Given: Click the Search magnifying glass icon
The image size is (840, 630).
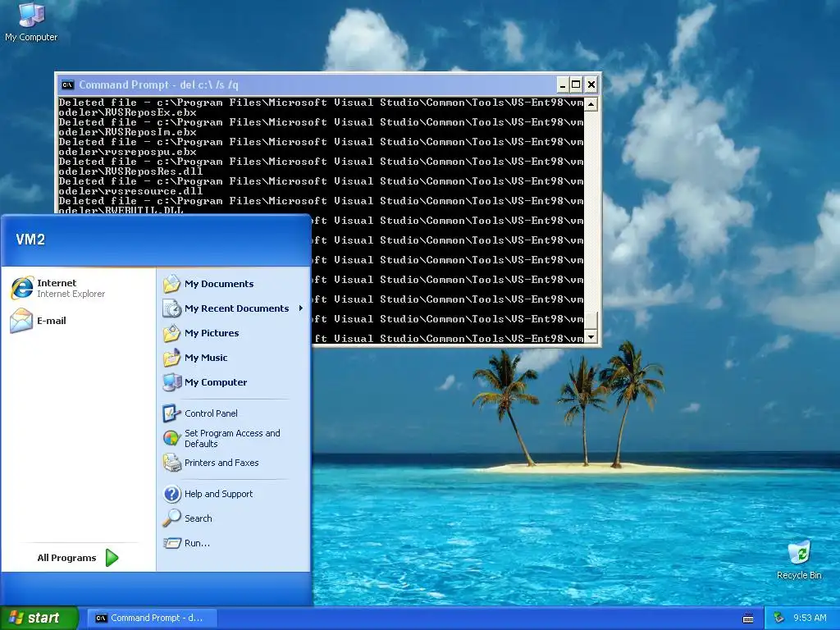Looking at the screenshot, I should coord(172,518).
